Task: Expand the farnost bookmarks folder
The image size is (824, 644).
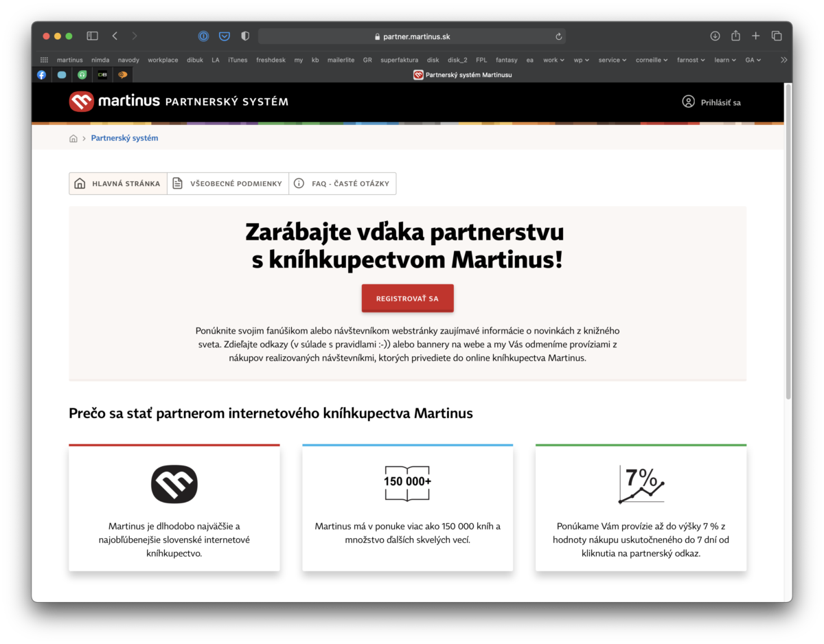Action: coord(691,60)
